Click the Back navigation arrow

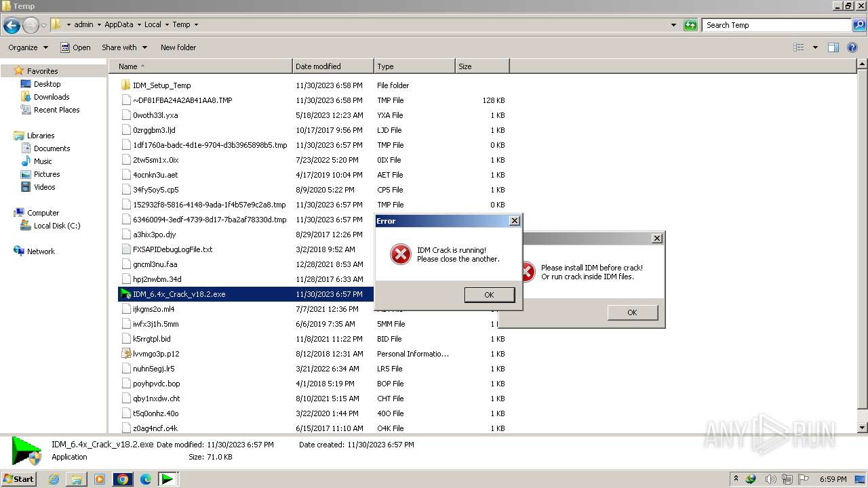point(12,26)
